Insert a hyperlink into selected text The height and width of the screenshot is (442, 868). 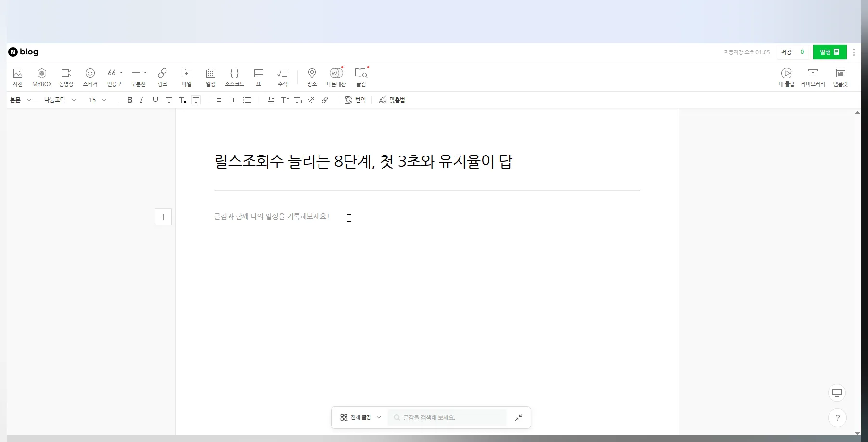325,100
